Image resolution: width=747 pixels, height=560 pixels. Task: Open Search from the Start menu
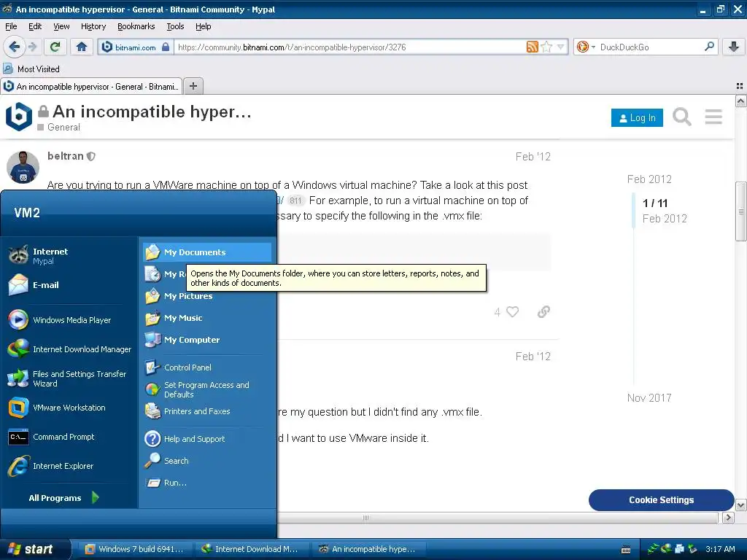click(x=207, y=461)
